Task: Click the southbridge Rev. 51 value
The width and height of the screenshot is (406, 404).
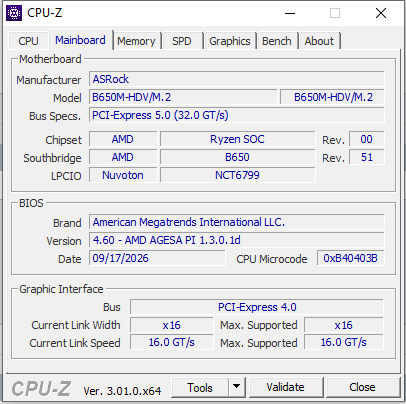Action: point(366,157)
